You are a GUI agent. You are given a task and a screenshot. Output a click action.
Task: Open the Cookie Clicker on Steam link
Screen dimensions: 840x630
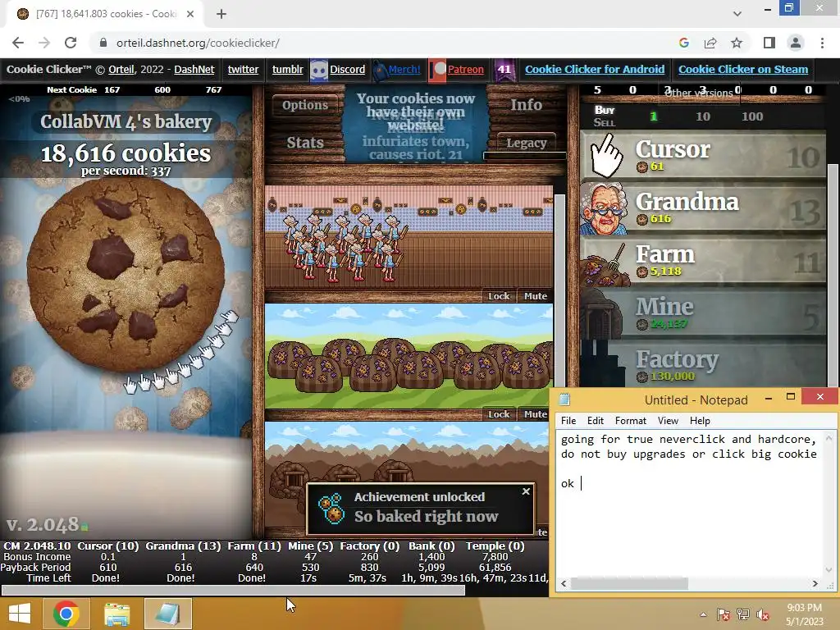pos(743,70)
